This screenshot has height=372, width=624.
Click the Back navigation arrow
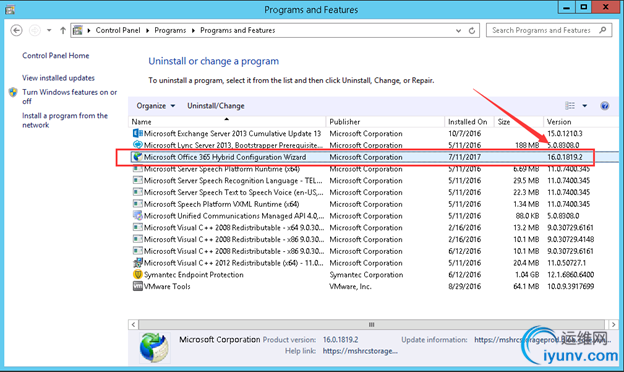point(16,30)
